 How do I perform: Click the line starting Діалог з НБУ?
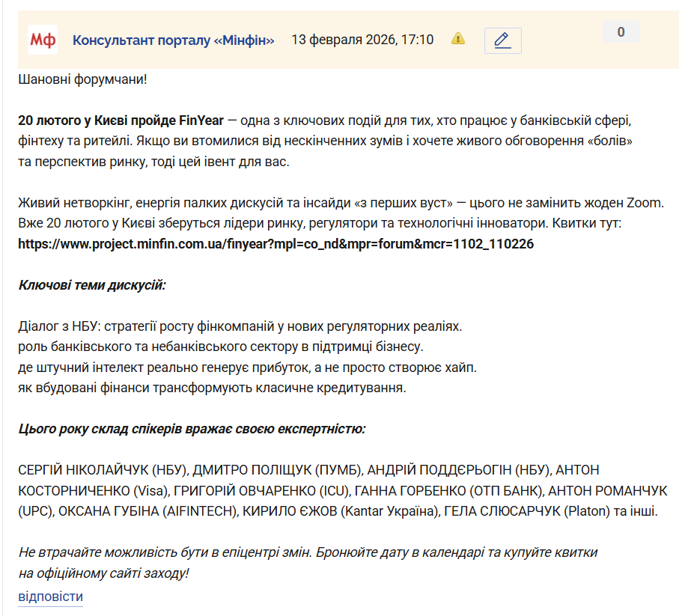240,326
